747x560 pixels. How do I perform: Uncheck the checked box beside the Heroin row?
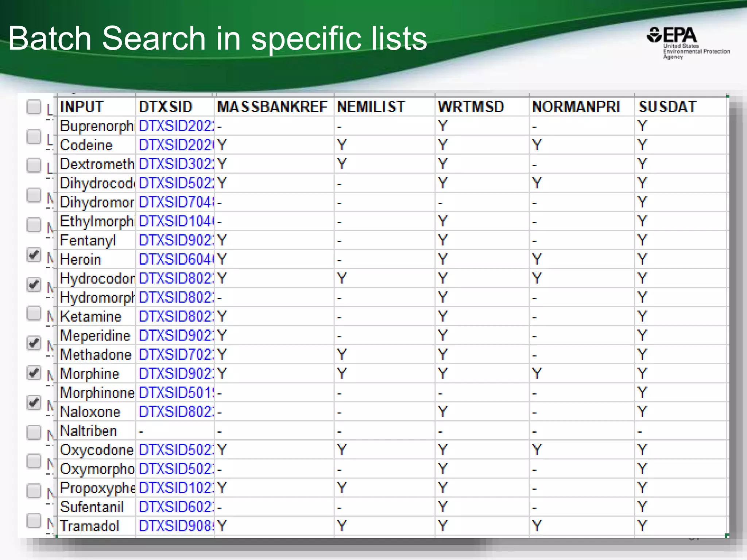click(34, 255)
